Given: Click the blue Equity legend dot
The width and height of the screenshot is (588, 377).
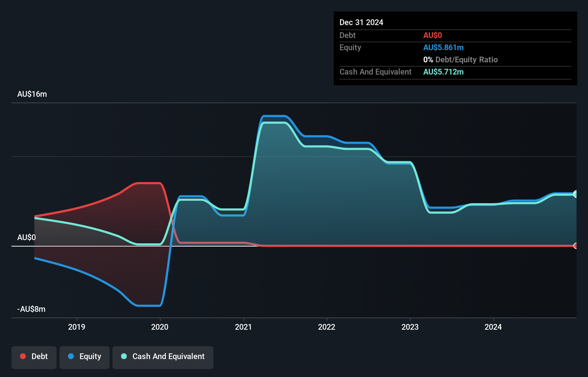Looking at the screenshot, I should [x=71, y=356].
